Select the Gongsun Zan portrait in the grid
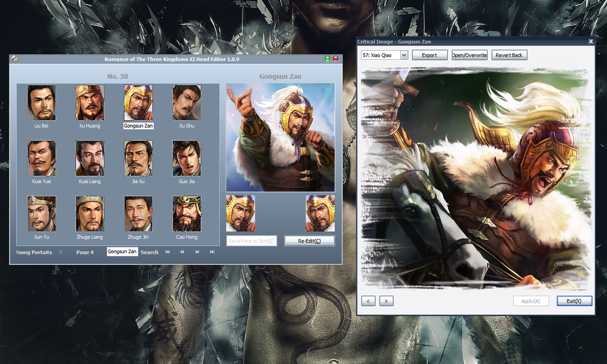This screenshot has width=607, height=364. [138, 102]
